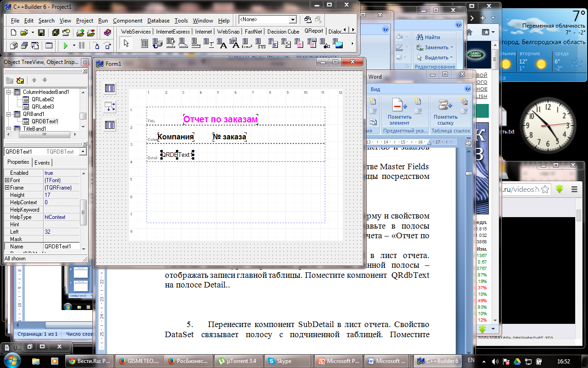Switch to WebServices palette tab

click(x=136, y=32)
